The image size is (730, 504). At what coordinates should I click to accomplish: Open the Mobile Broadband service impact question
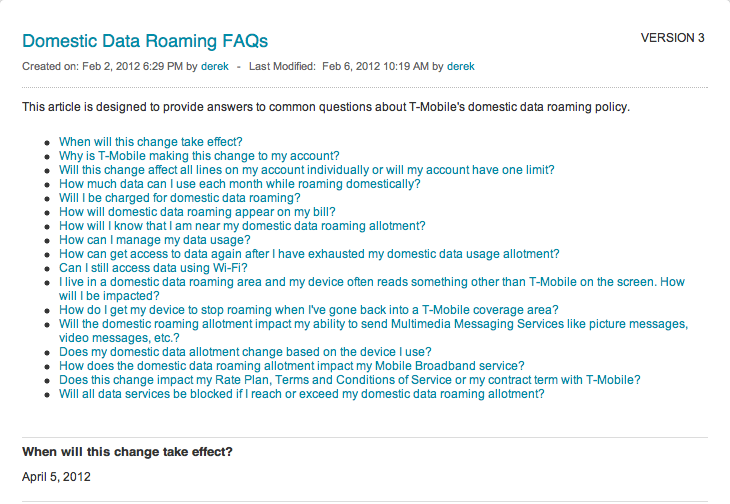291,366
